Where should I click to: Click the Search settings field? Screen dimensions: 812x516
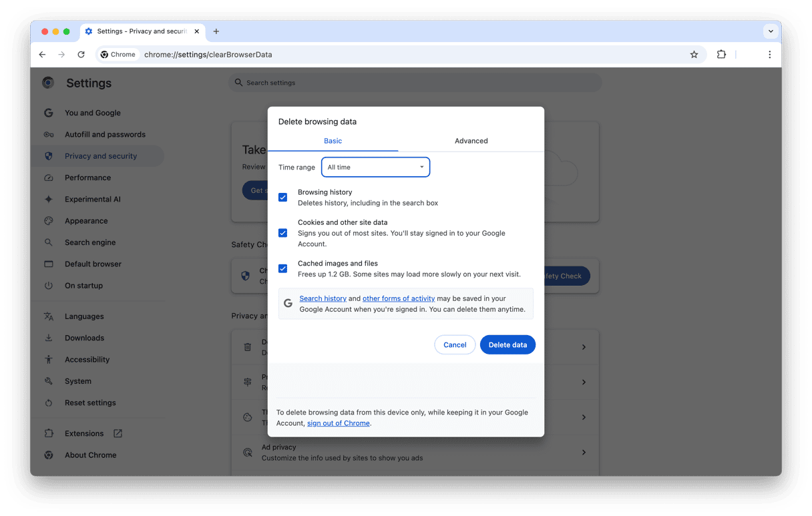click(x=415, y=83)
